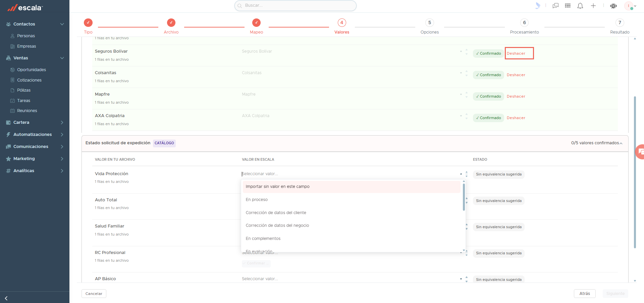Image resolution: width=644 pixels, height=303 pixels.
Task: Open the wing-shaped assistant icon in top bar
Action: click(538, 6)
